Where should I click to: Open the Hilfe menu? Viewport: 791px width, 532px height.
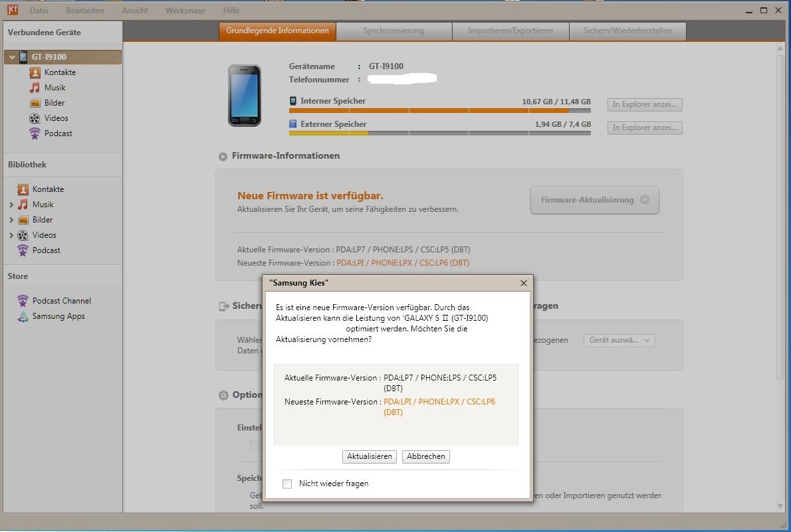tap(231, 10)
